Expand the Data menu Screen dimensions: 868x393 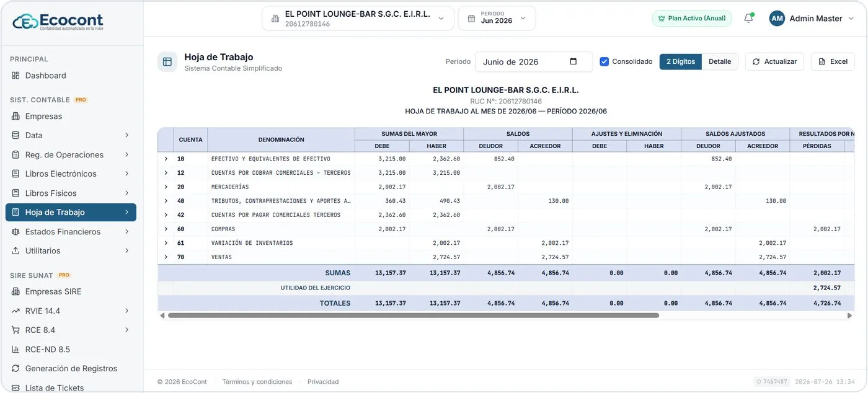(71, 135)
